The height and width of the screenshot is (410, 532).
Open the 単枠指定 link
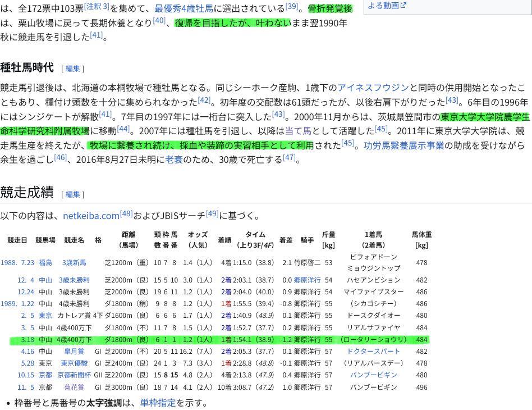tap(158, 403)
